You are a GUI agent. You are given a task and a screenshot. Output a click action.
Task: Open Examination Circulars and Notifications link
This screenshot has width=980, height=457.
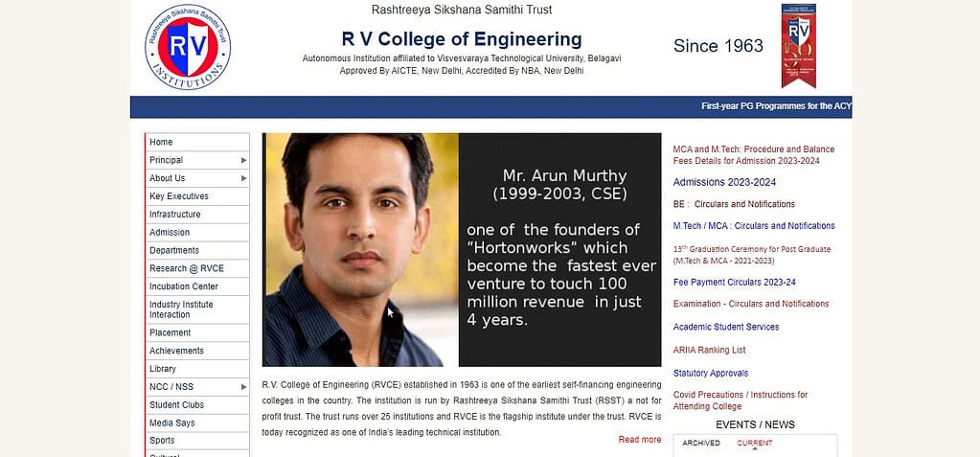click(751, 304)
